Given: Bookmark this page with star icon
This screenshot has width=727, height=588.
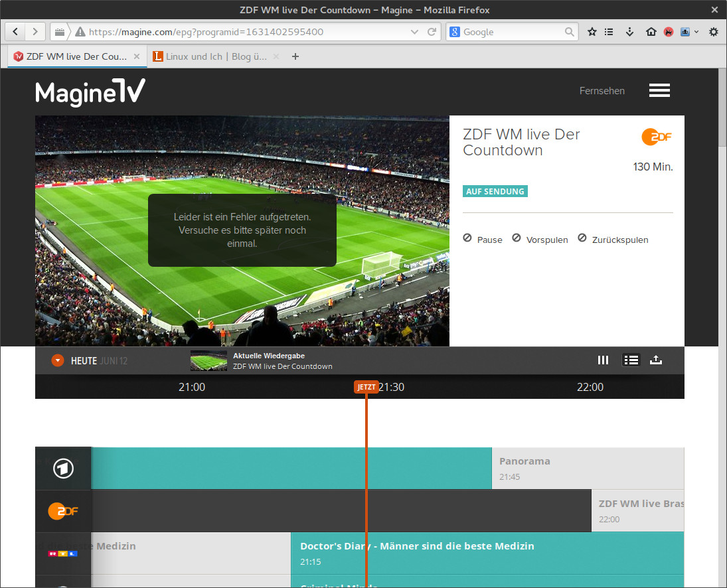Looking at the screenshot, I should click(x=592, y=32).
